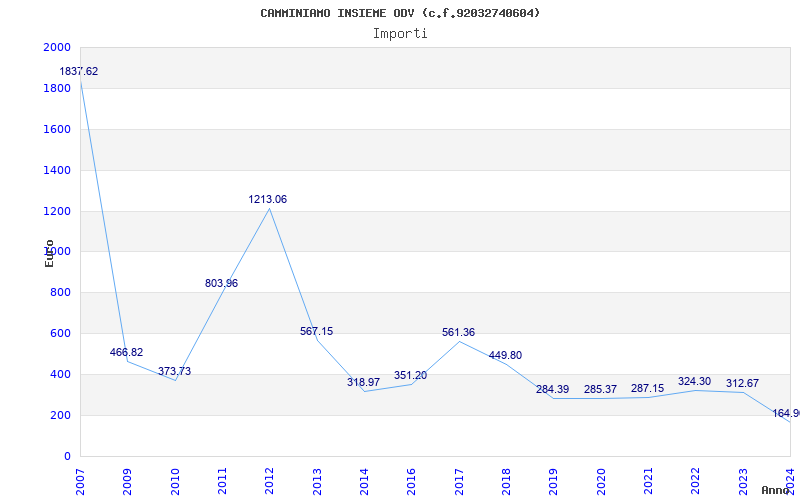Click the 351.20 data label
The width and height of the screenshot is (800, 500).
click(410, 376)
